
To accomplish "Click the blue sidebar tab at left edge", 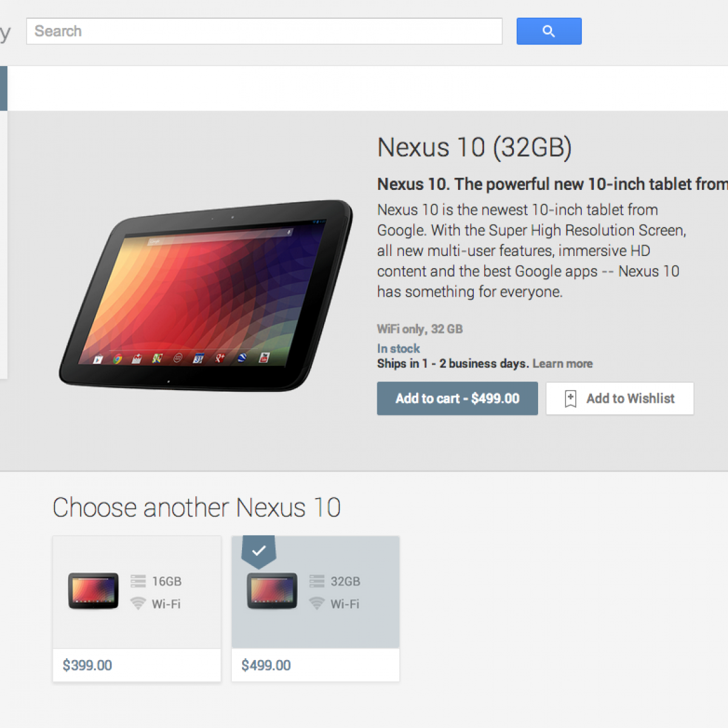I will (4, 89).
